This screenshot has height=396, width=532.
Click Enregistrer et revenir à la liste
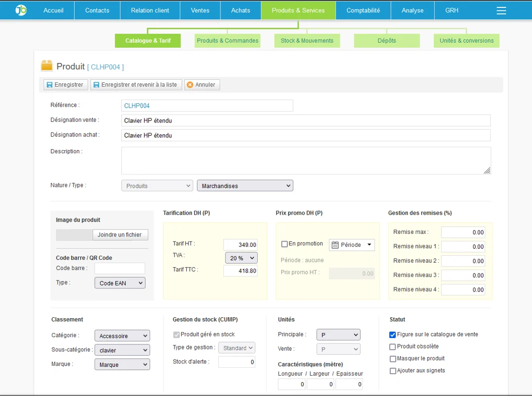136,85
